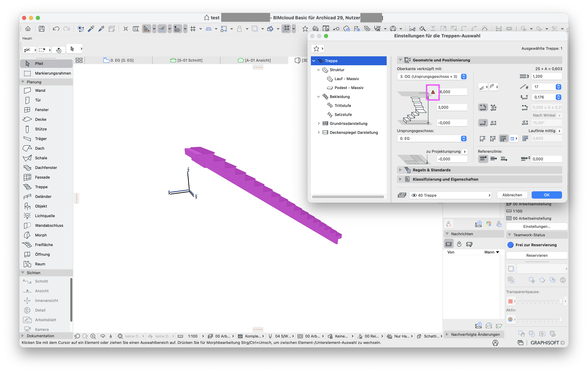Click red warning triangle beside 6,000

433,92
